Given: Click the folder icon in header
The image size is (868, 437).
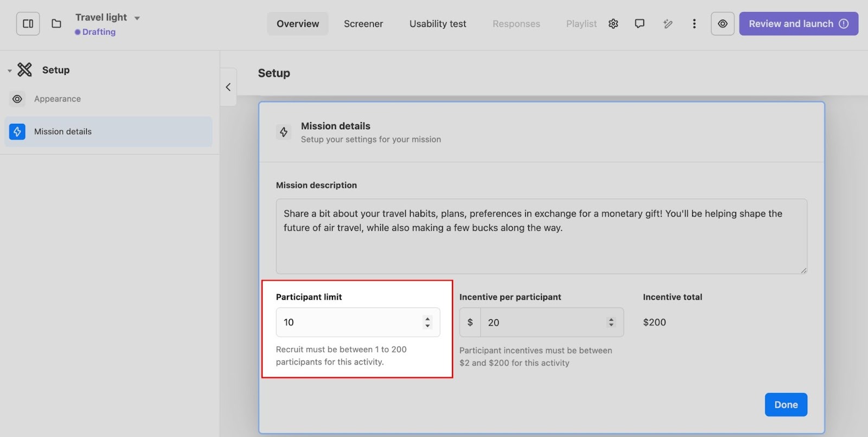Looking at the screenshot, I should (56, 24).
